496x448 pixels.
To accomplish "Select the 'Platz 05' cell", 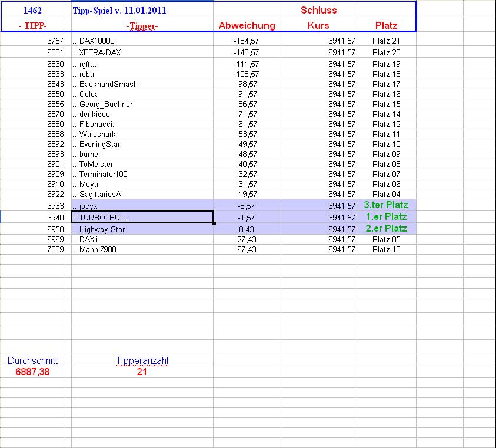I will click(x=386, y=239).
